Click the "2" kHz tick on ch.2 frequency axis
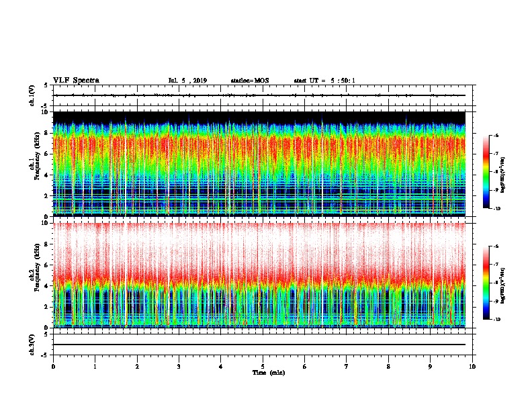 click(46, 307)
